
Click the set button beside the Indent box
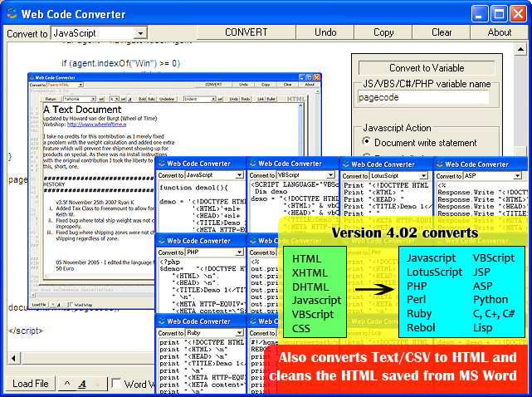(220, 99)
